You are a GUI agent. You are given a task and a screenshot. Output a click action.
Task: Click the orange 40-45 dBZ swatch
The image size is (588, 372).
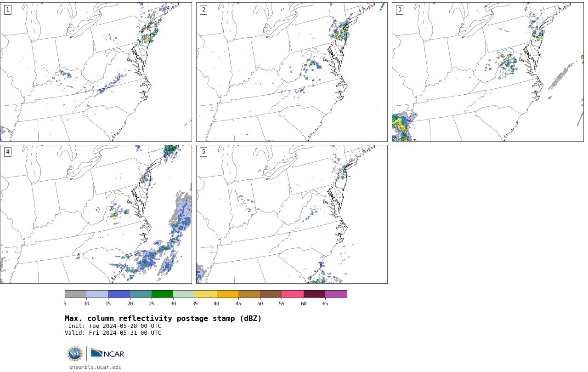(x=227, y=294)
